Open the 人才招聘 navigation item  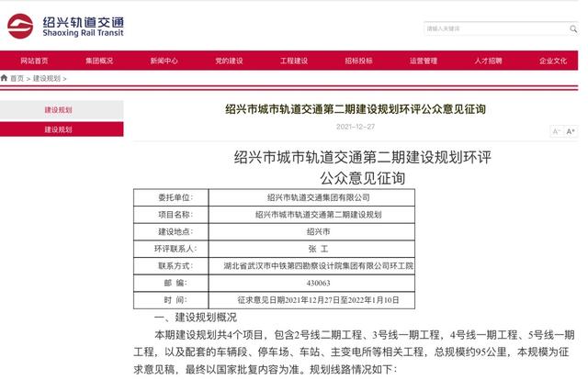coord(488,61)
